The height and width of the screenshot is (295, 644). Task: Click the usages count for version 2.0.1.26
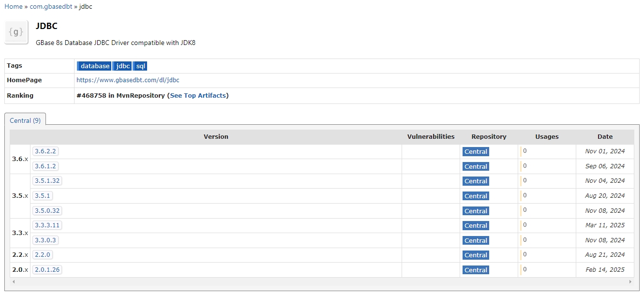524,269
